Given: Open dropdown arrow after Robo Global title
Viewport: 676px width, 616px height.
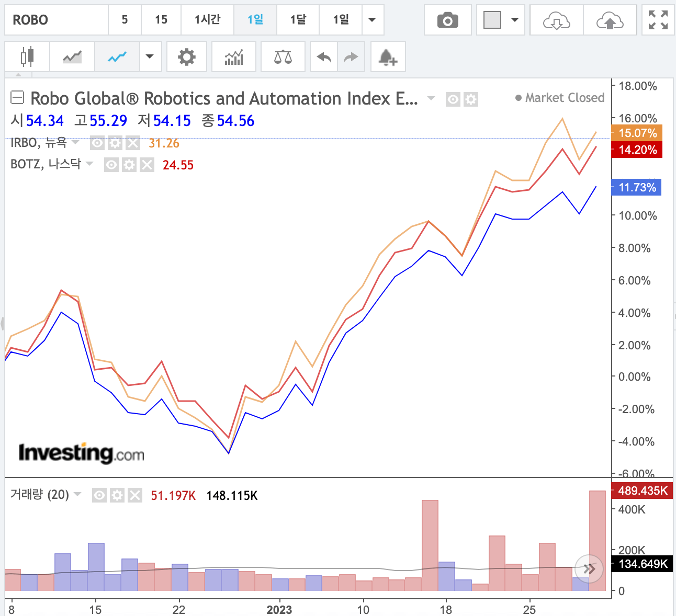Looking at the screenshot, I should (x=431, y=98).
